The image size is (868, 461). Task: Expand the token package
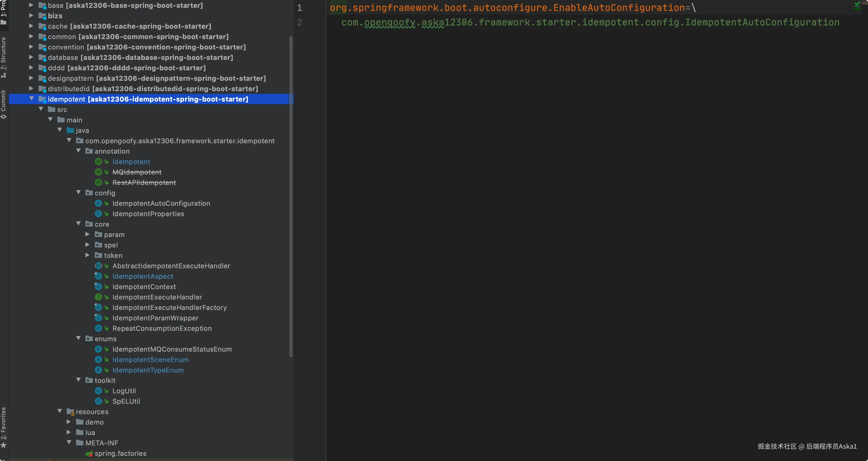87,256
